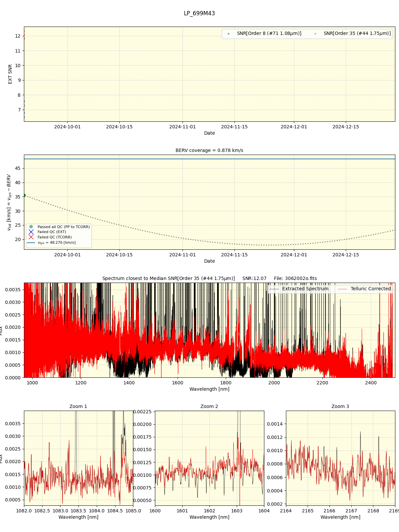Click the vsys = 48.276 km/s legend entry

click(x=57, y=243)
